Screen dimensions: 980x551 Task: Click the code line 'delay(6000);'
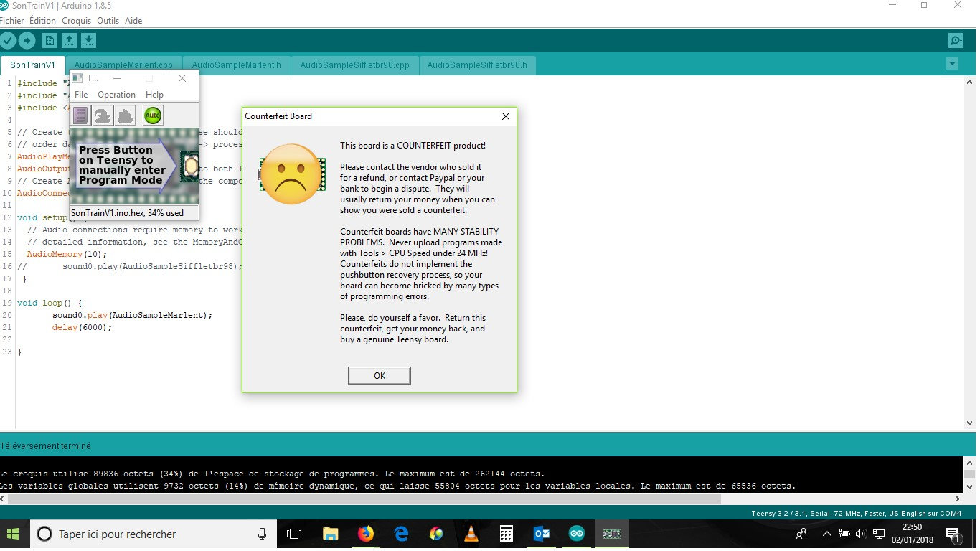tap(83, 327)
